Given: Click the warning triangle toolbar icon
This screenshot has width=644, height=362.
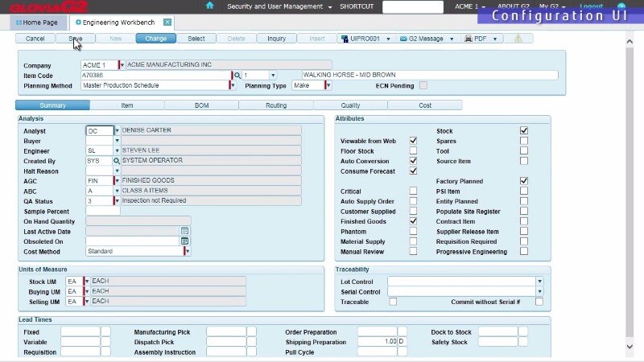Looking at the screenshot, I should tap(518, 38).
